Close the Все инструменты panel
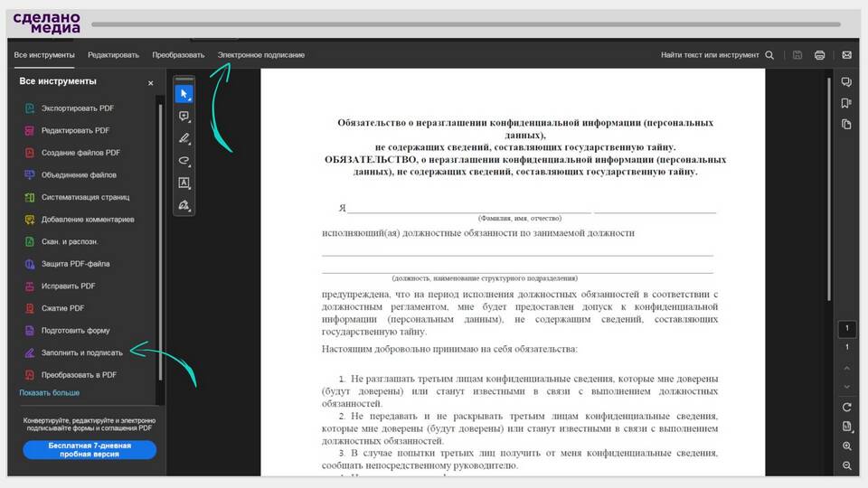Image resolution: width=868 pixels, height=488 pixels. 151,83
